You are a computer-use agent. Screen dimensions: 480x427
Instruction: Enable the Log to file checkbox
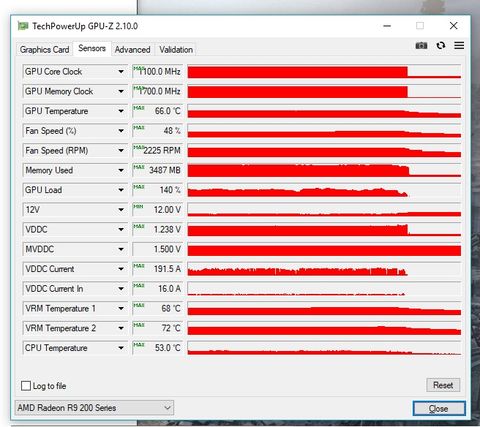pos(26,386)
